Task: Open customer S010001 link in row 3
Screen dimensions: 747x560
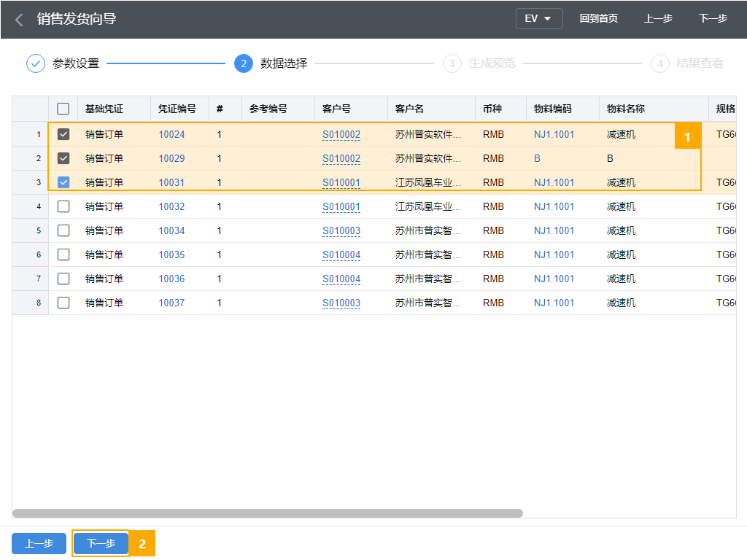Action: pos(341,182)
